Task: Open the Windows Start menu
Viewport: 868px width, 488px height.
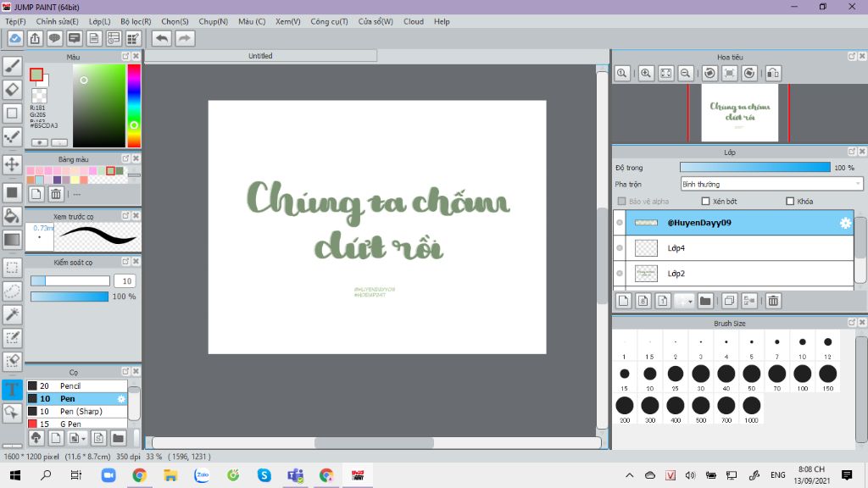Action: 15,475
